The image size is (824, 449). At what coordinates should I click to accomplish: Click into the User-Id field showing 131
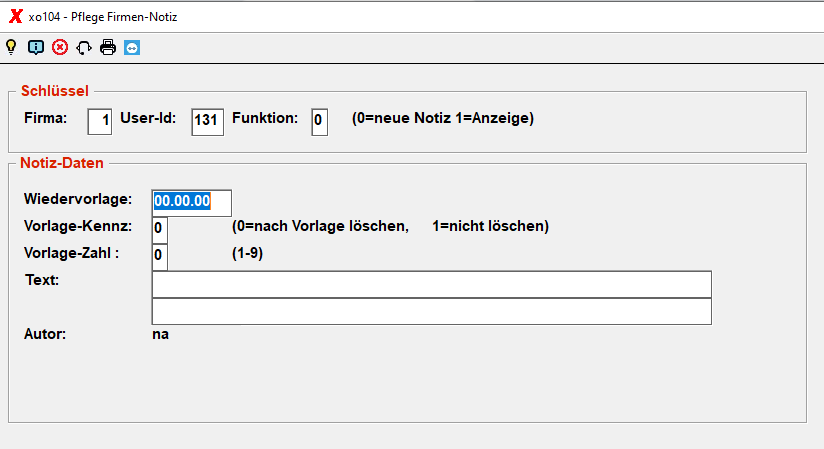click(x=208, y=122)
